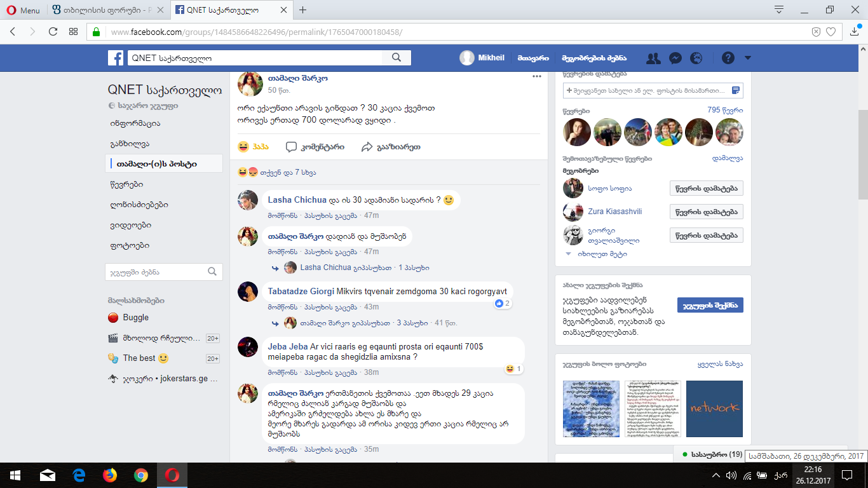
Task: Open the Action Center notification icon
Action: 846,475
